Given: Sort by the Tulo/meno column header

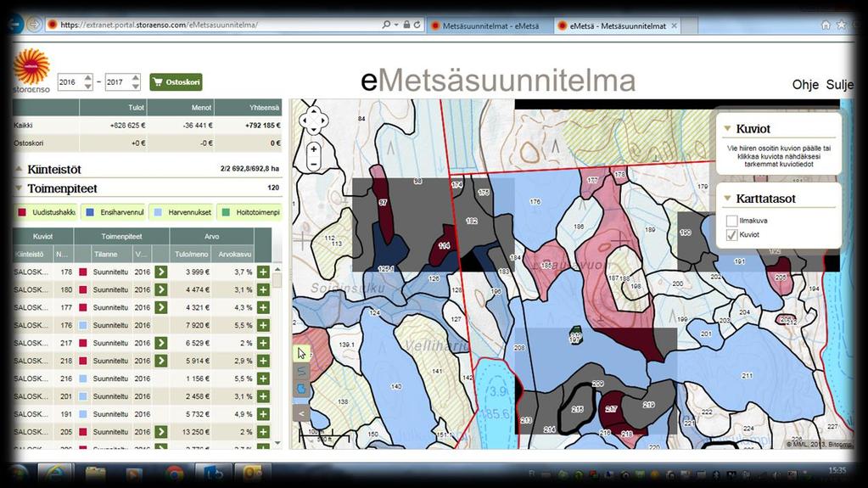Looking at the screenshot, I should pyautogui.click(x=192, y=255).
